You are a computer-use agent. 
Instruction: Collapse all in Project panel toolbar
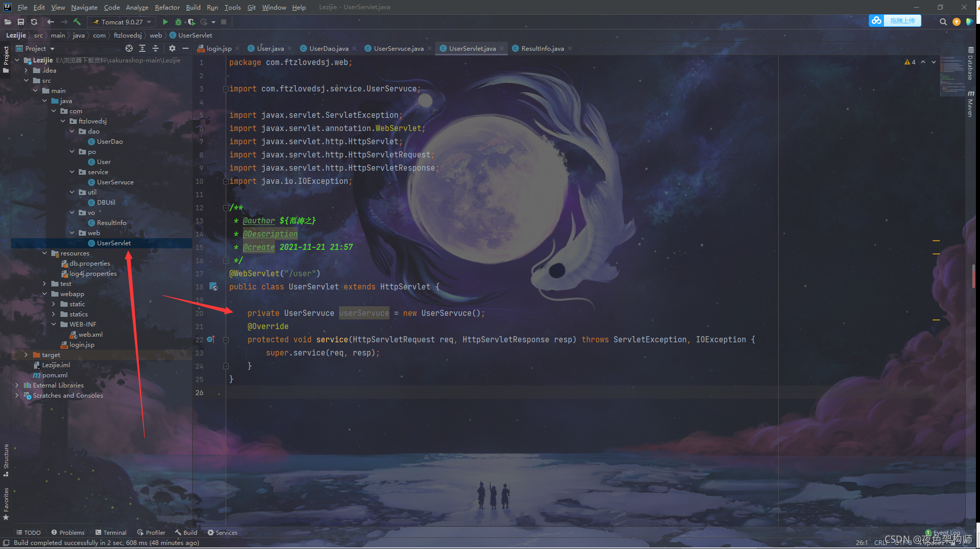click(x=156, y=48)
